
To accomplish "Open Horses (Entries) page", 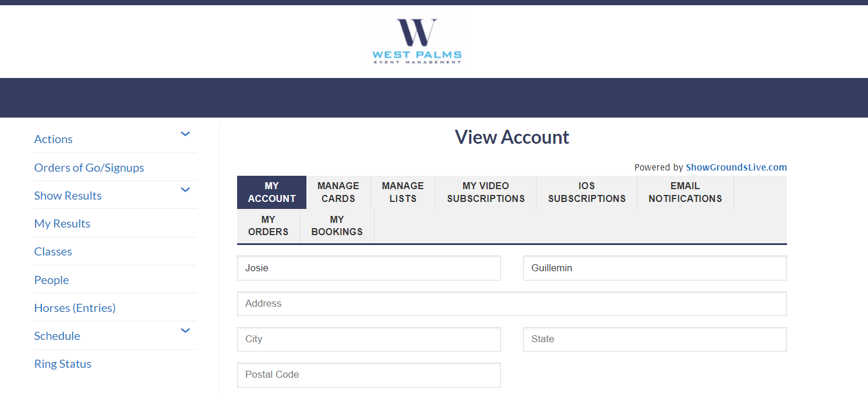I will coord(75,308).
